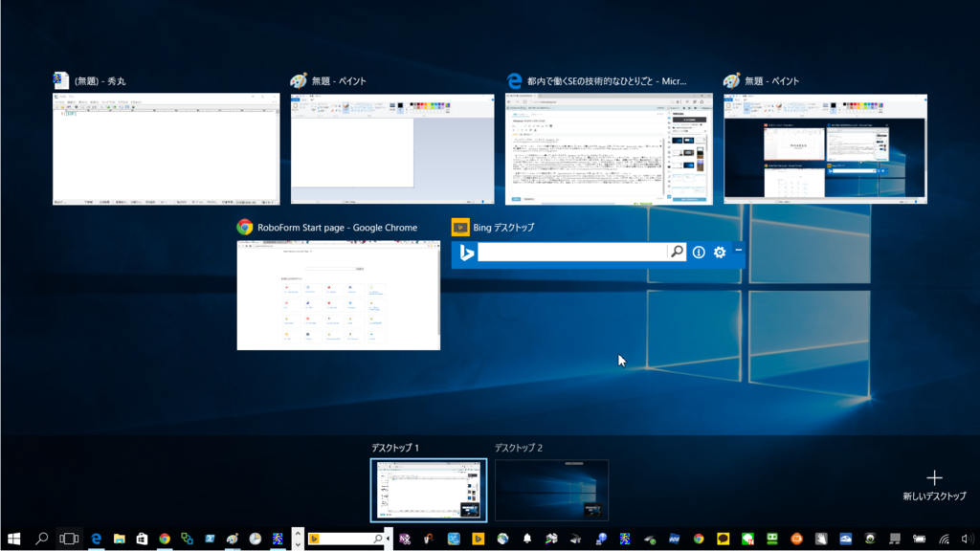The height and width of the screenshot is (551, 980).
Task: Click the OneNote clipper tray icon
Action: pyautogui.click(x=405, y=539)
